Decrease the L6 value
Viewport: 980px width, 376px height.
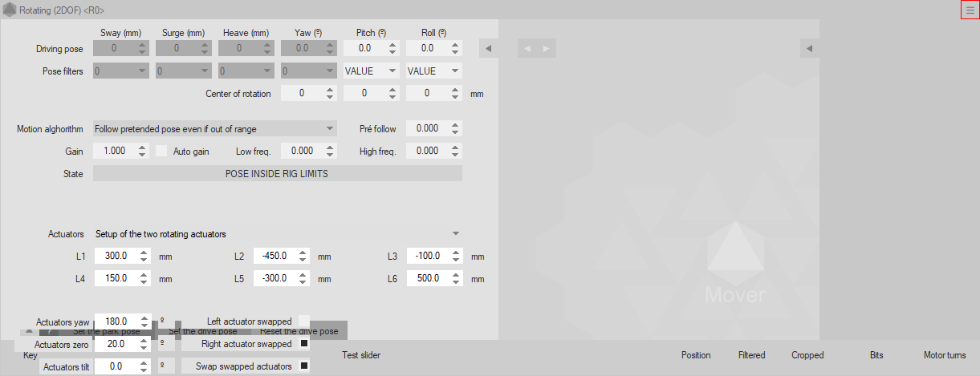pyautogui.click(x=455, y=283)
